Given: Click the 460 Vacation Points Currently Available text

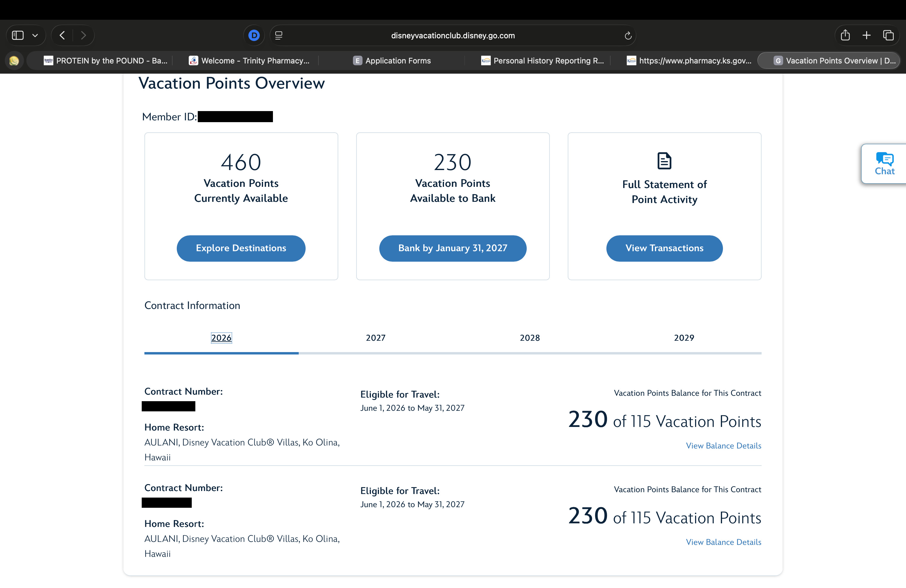Looking at the screenshot, I should click(x=241, y=178).
